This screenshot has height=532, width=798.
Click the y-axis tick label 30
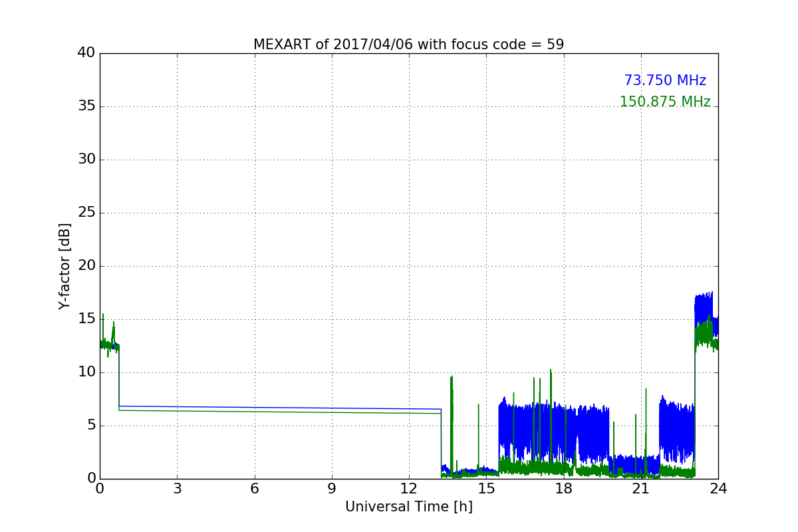pyautogui.click(x=86, y=160)
